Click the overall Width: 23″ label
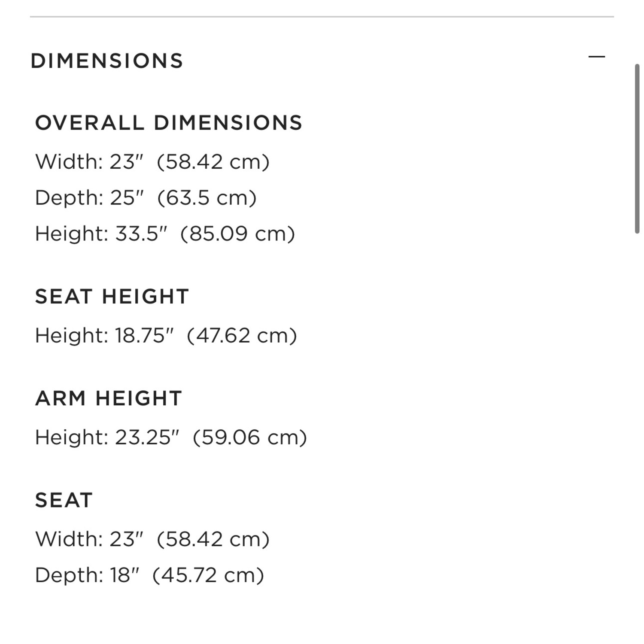The image size is (644, 644). click(89, 162)
